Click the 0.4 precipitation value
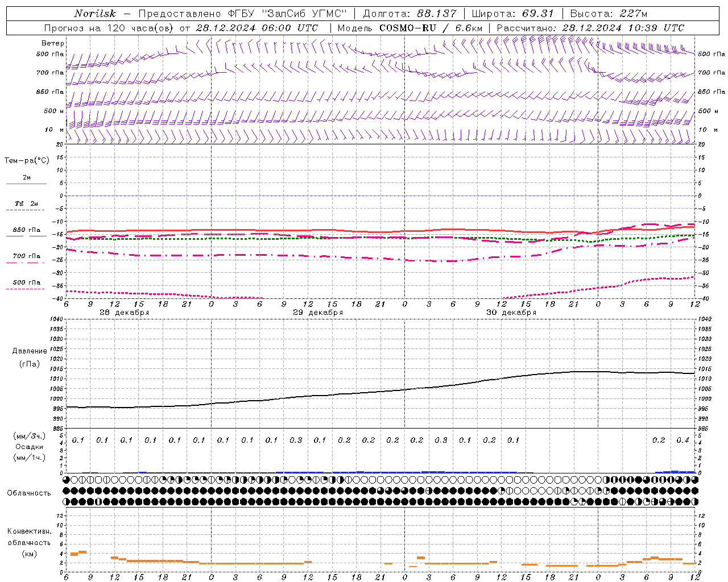 pos(682,440)
